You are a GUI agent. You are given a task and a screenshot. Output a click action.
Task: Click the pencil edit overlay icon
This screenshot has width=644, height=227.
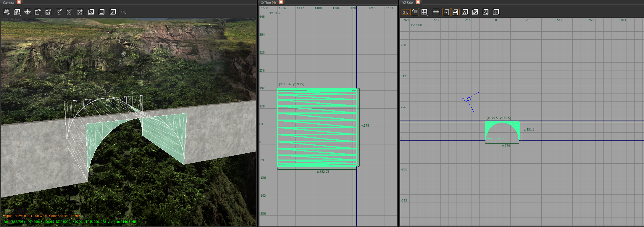coord(113,12)
